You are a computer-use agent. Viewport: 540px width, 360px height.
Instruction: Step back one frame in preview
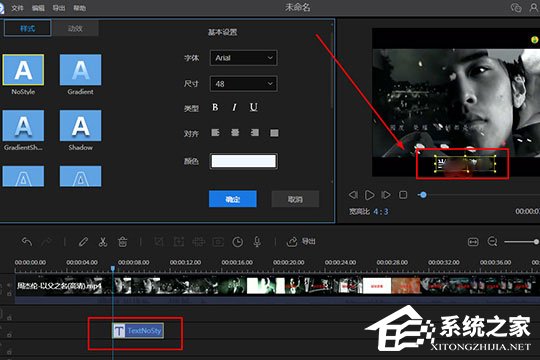[x=353, y=195]
